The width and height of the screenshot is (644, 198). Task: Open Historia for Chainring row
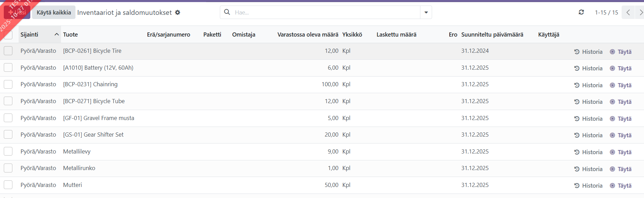coord(588,85)
